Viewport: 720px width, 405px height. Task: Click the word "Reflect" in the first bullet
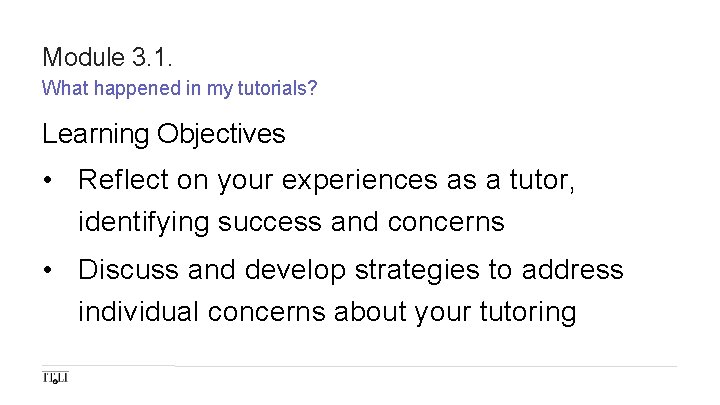coord(123,179)
